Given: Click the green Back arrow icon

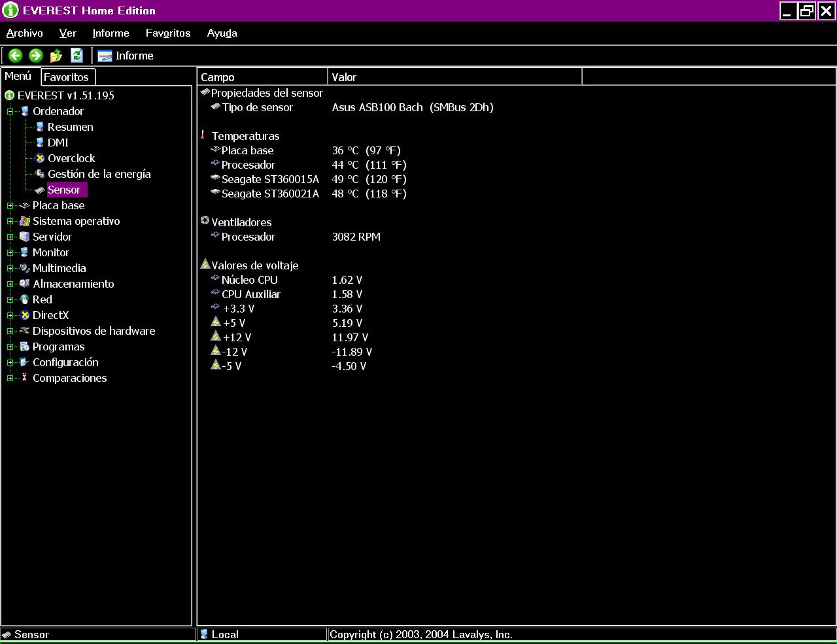Looking at the screenshot, I should click(x=16, y=56).
